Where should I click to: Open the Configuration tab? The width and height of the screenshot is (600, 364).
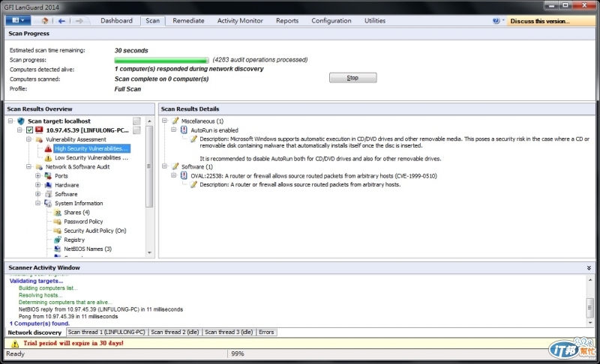point(331,21)
